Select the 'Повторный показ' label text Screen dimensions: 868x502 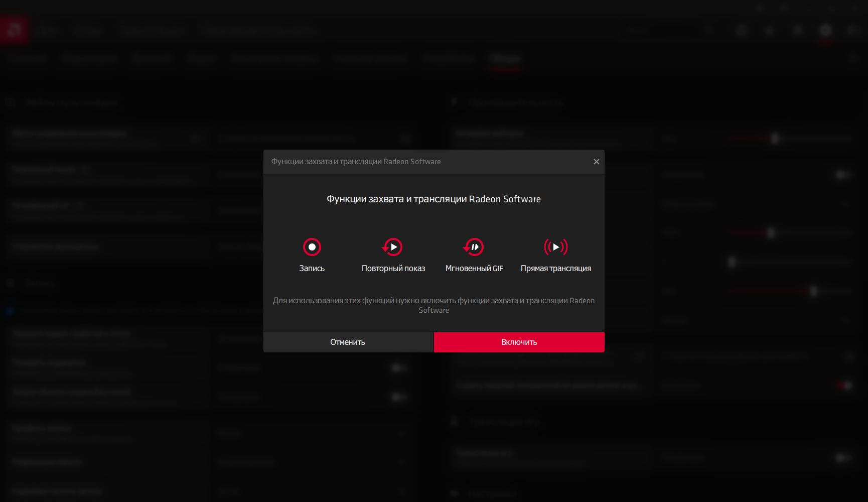tap(393, 269)
